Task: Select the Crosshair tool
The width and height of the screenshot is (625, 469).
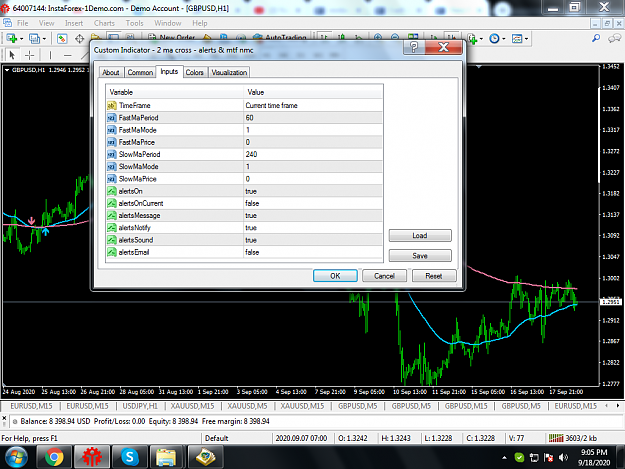Action: (x=29, y=55)
